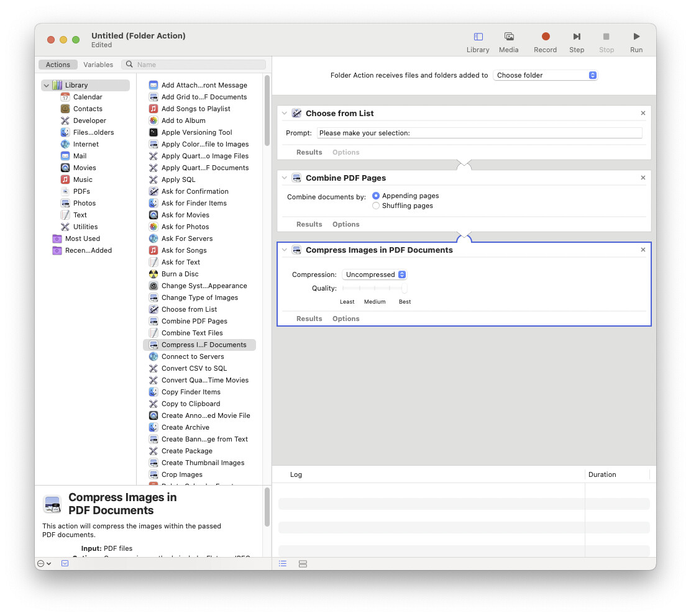Image resolution: width=691 pixels, height=616 pixels.
Task: Run the workflow with the Run icon
Action: click(636, 41)
